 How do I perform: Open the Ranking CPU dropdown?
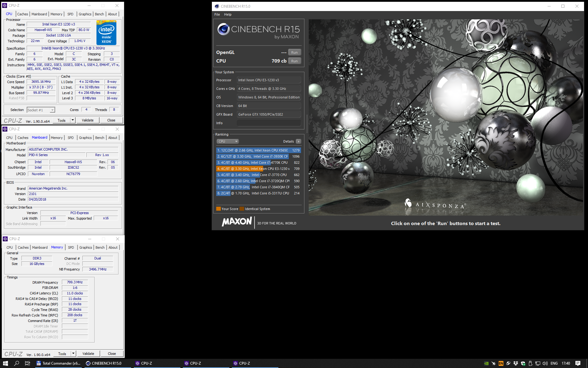(228, 141)
